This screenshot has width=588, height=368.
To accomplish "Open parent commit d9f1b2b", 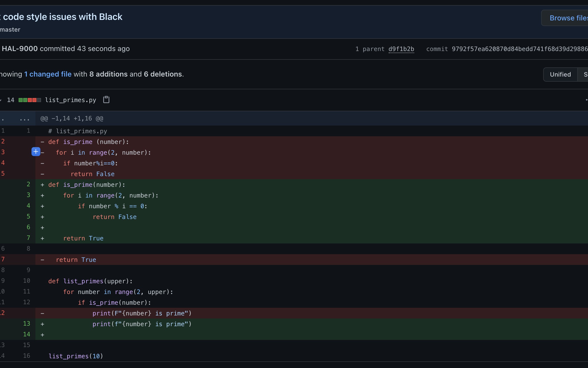I will click(401, 49).
